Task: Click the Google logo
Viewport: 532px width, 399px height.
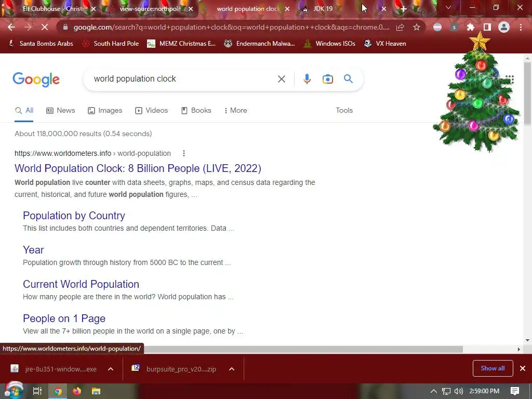Action: 36,79
